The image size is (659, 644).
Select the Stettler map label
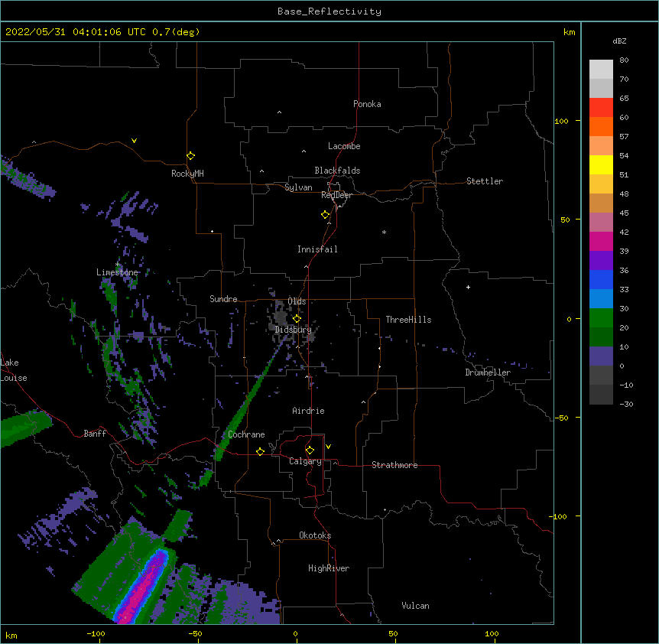[x=485, y=181]
